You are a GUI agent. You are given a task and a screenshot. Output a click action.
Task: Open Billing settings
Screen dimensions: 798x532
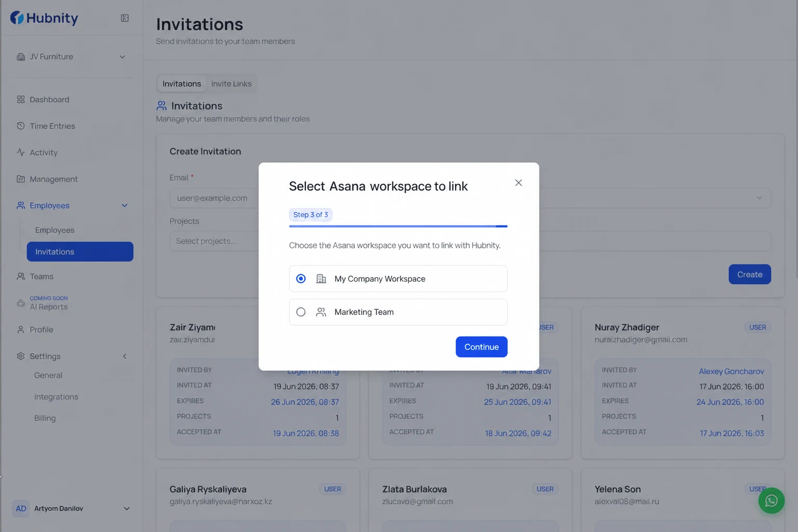pos(45,418)
